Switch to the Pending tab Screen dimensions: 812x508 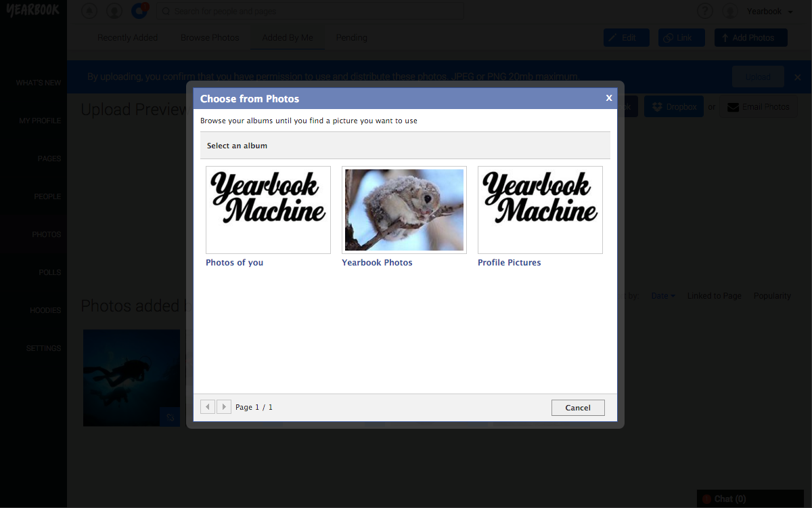click(352, 38)
